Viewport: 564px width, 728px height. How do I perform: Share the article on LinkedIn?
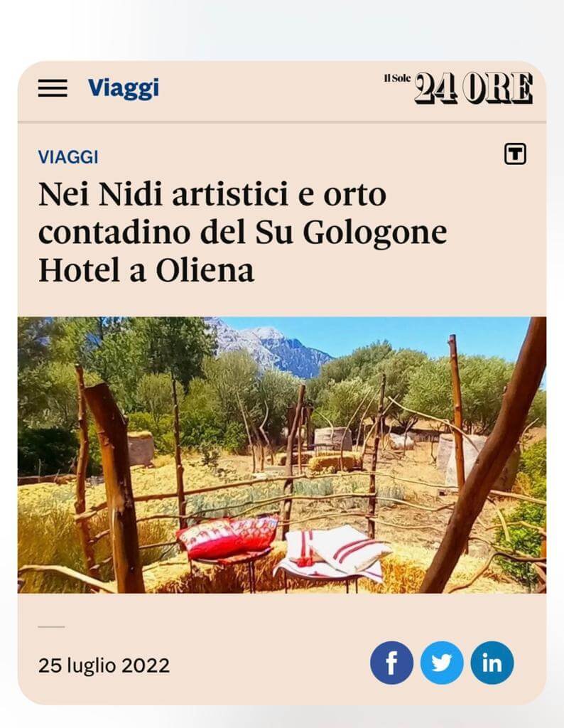click(492, 663)
